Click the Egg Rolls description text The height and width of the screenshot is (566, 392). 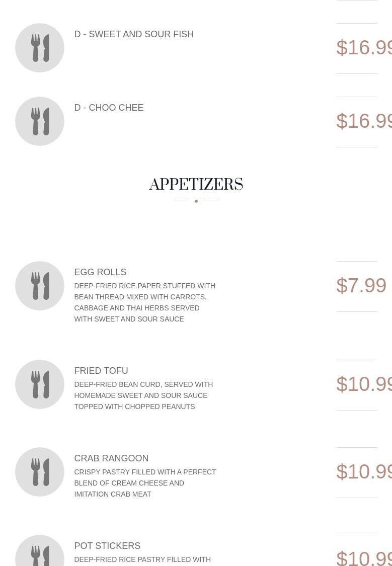[144, 302]
